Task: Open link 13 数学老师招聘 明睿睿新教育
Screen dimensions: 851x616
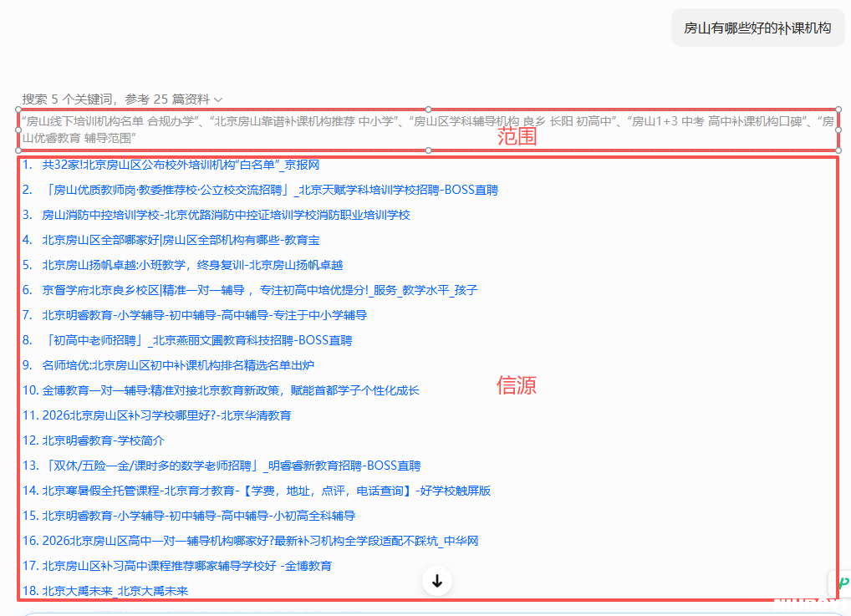Action: (x=232, y=466)
